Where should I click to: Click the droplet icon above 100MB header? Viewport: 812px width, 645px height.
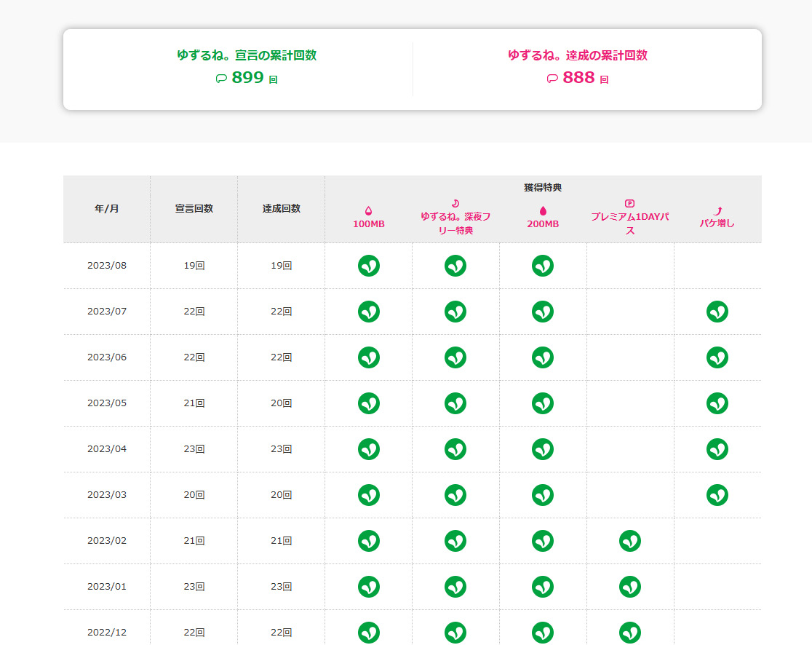point(368,211)
